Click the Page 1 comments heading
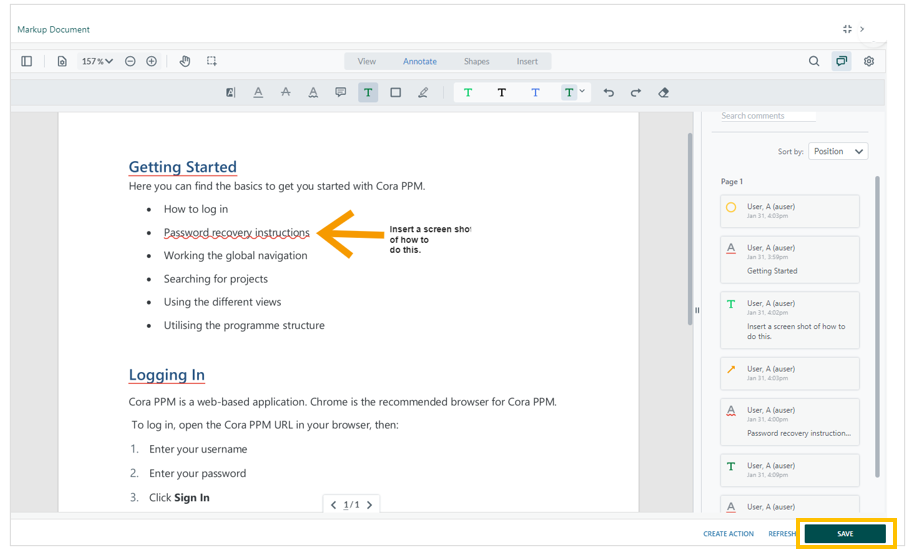This screenshot has height=554, width=909. click(732, 181)
